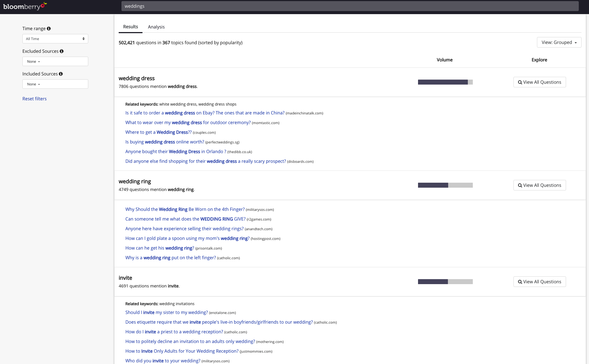Open the Included Sources None dropdown
The height and width of the screenshot is (364, 589).
pos(55,84)
